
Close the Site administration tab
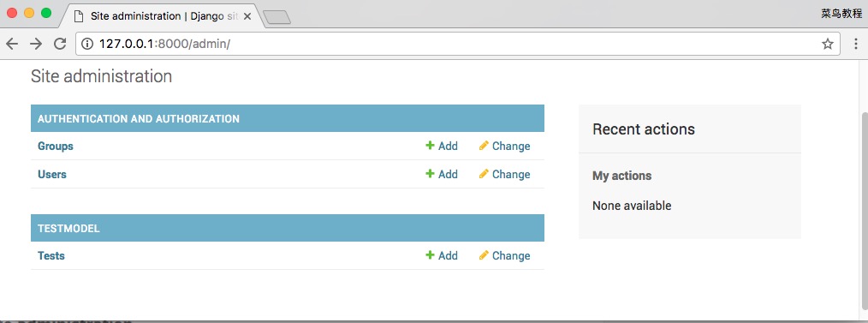tap(247, 16)
